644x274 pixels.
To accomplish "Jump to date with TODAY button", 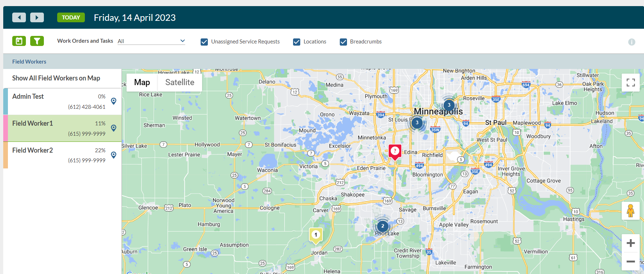I will [71, 17].
